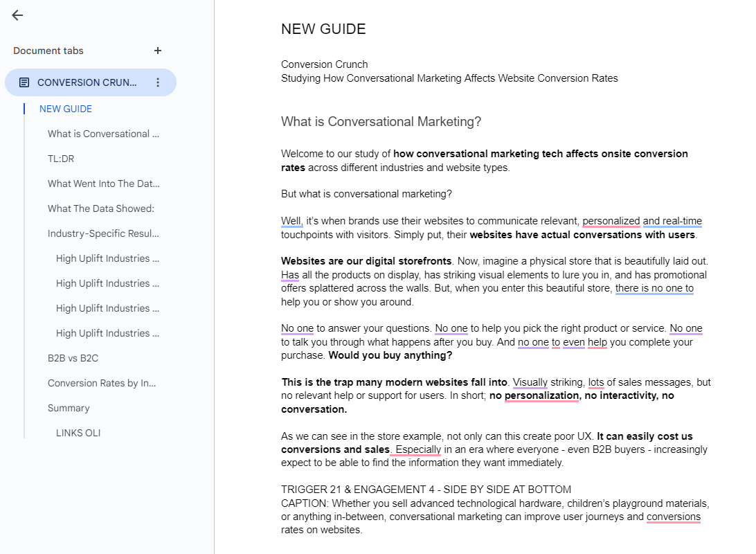Navigate to LINKS OLI subheading
Screen dimensions: 756x554
78,433
